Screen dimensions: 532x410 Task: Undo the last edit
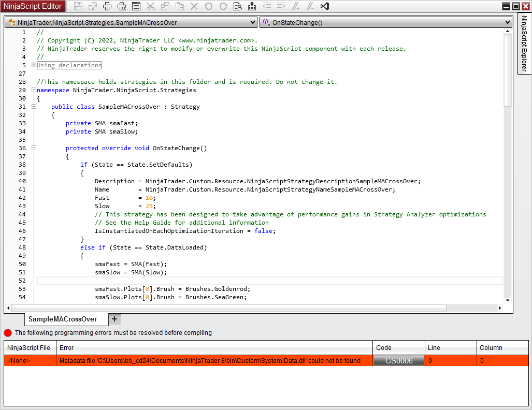pos(209,6)
